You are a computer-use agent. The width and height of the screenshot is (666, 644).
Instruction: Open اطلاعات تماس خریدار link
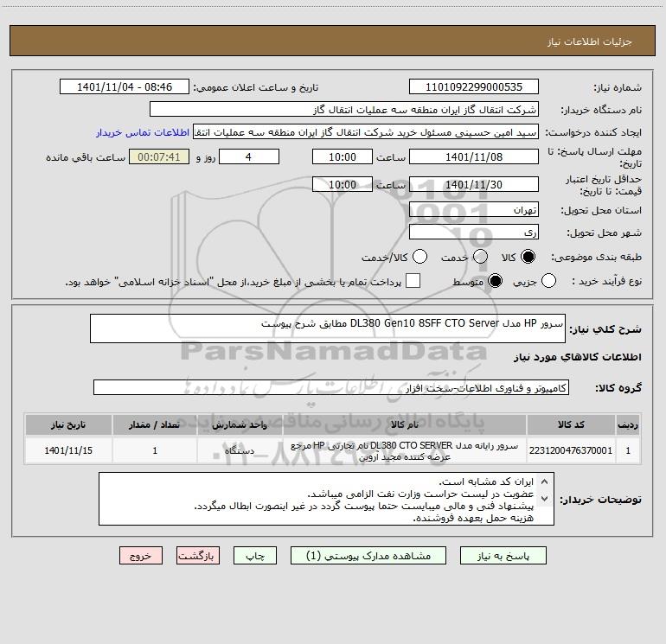coord(143,132)
